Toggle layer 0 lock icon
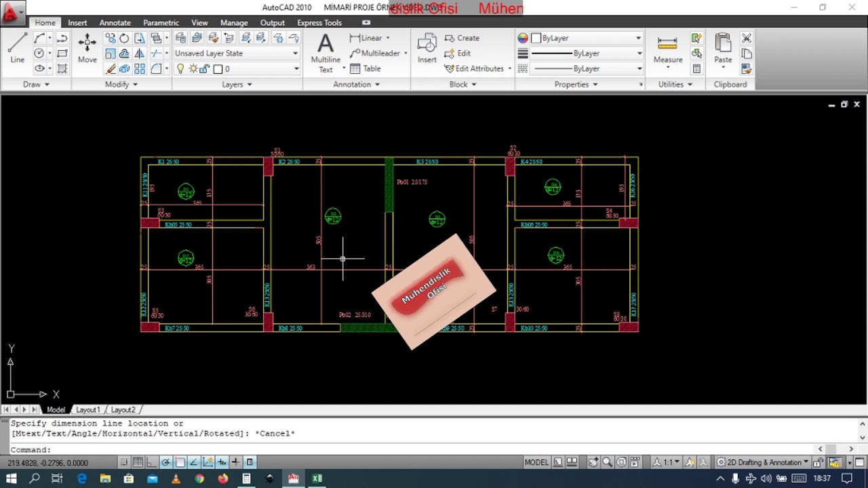Image resolution: width=868 pixels, height=488 pixels. pos(204,68)
